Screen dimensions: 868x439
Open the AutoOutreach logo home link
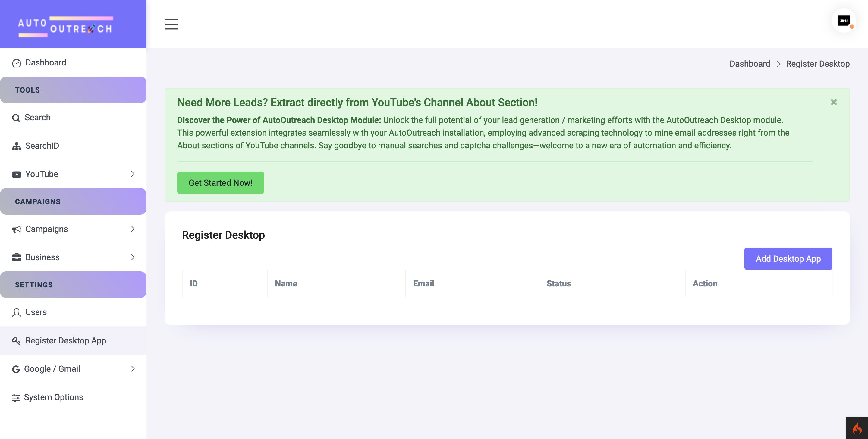(x=65, y=26)
